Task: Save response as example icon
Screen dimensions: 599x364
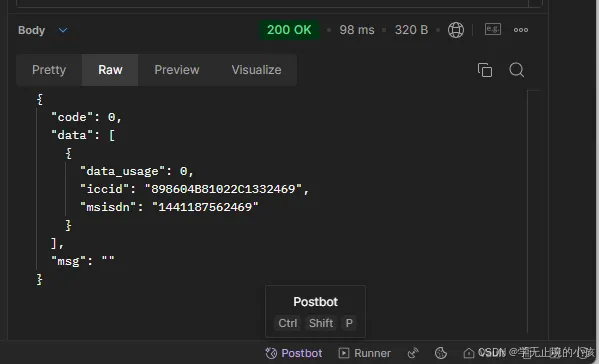Action: tap(493, 29)
